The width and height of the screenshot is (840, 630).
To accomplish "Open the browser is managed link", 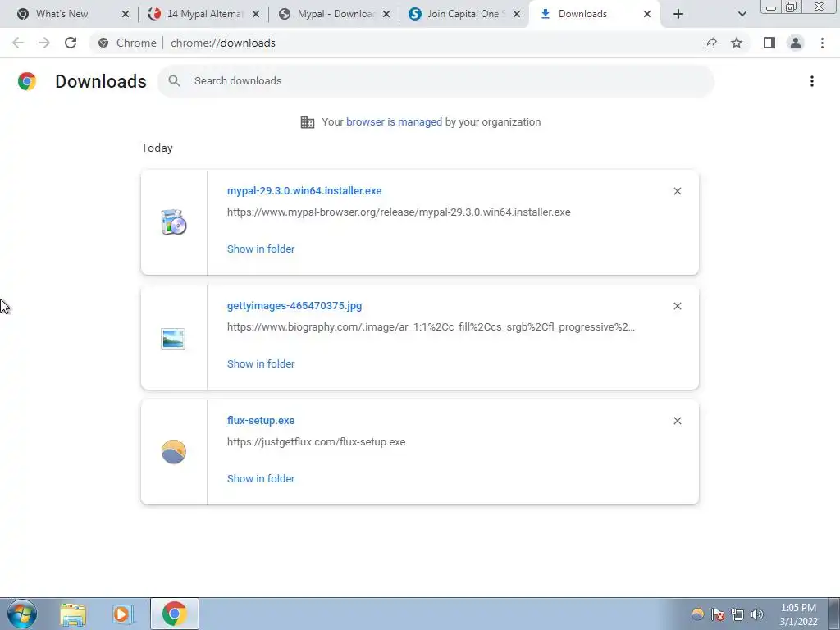I will (x=394, y=122).
